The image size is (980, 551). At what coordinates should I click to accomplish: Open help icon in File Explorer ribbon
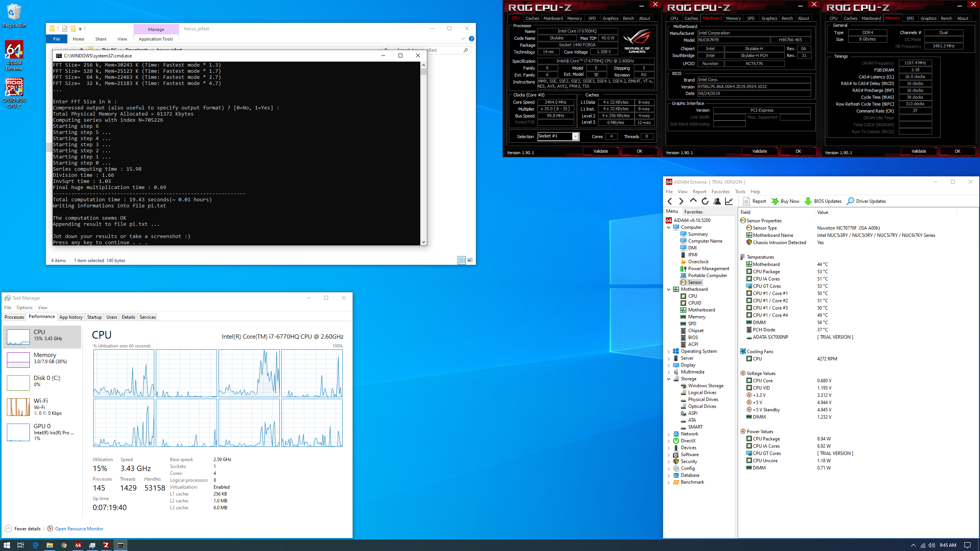pos(472,39)
